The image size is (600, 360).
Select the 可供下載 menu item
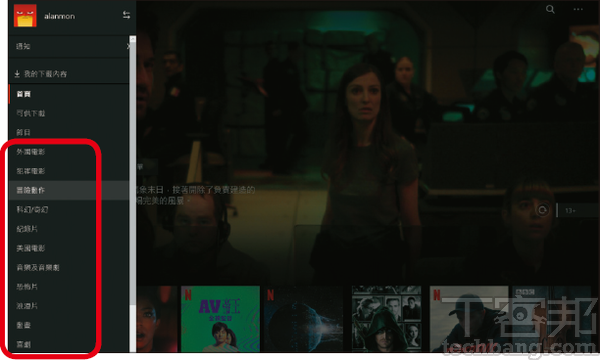[x=69, y=113]
